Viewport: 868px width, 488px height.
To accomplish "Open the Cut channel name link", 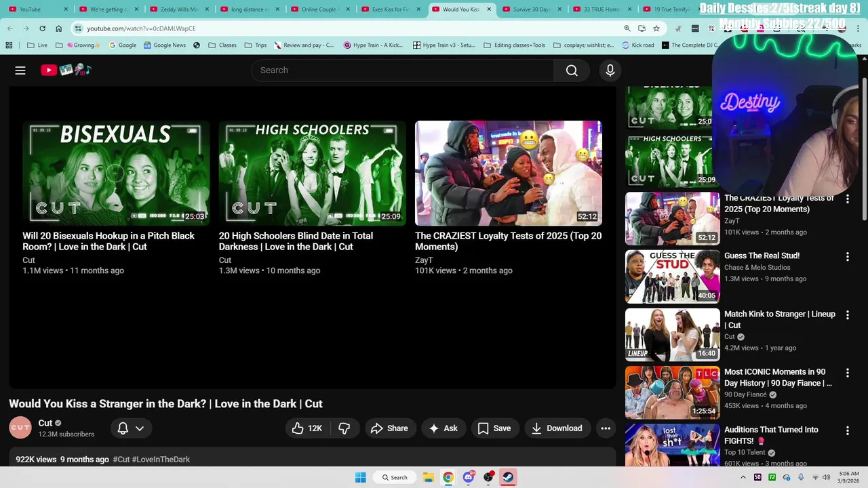I will (x=45, y=423).
